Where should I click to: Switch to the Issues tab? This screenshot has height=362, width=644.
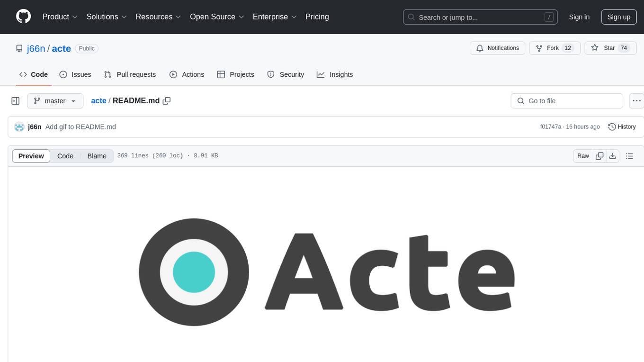[x=75, y=74]
